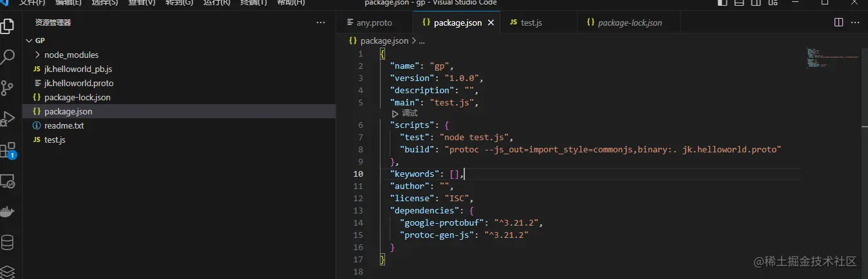The width and height of the screenshot is (868, 279).
Task: Click the "protoc-gen-js" dependency key
Action: pos(437,235)
